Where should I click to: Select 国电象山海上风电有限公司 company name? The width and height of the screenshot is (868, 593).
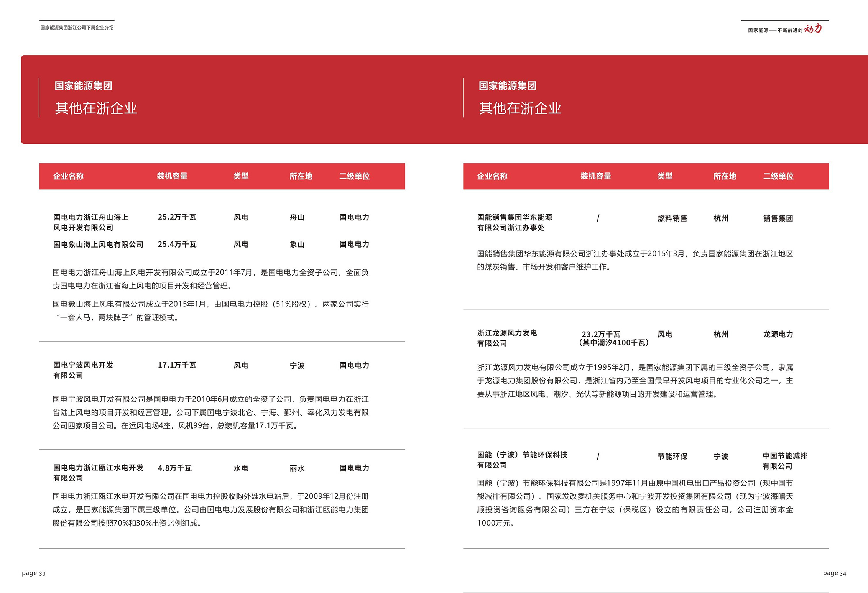tap(98, 245)
